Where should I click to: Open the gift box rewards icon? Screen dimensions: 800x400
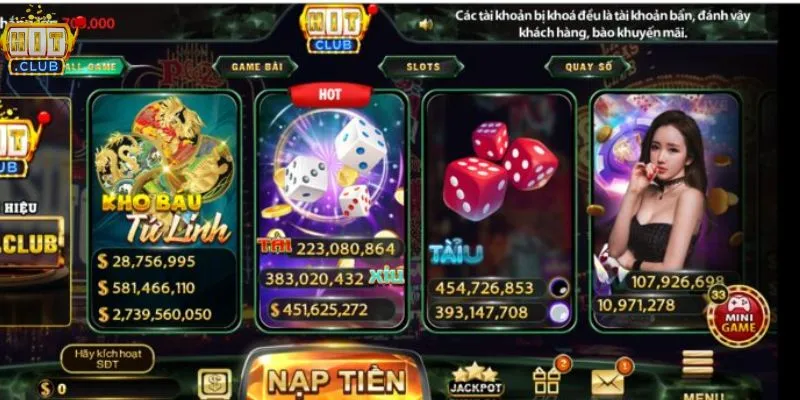546,381
